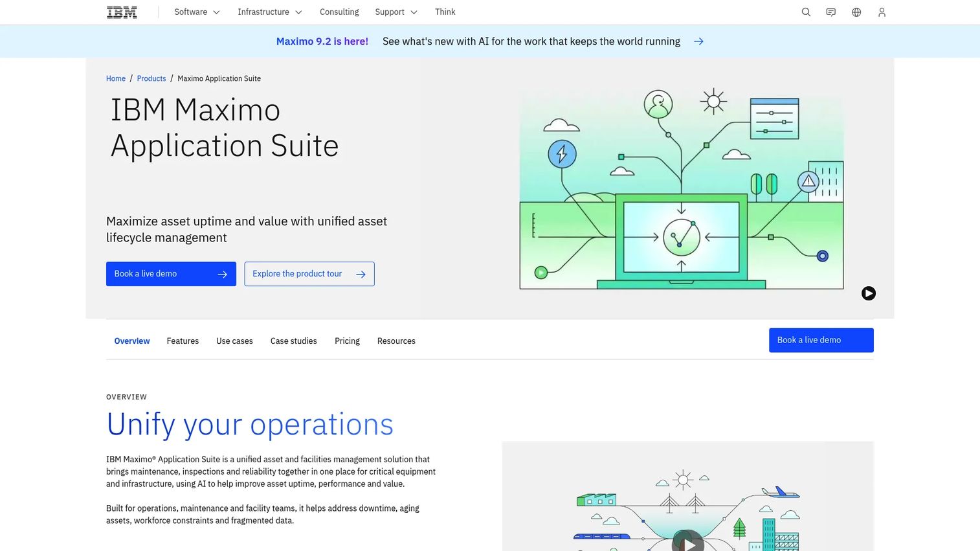Click the Unify your operations heading
The height and width of the screenshot is (551, 980).
point(250,425)
